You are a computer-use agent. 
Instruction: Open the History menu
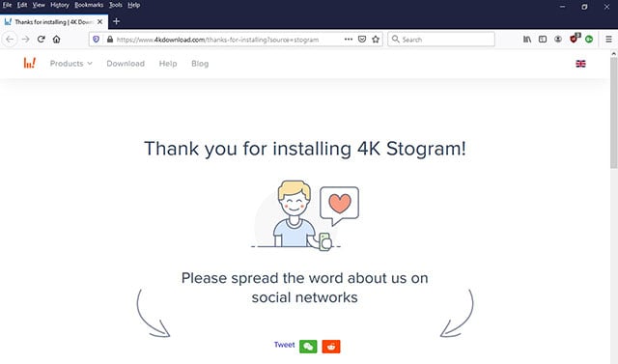pyautogui.click(x=60, y=5)
